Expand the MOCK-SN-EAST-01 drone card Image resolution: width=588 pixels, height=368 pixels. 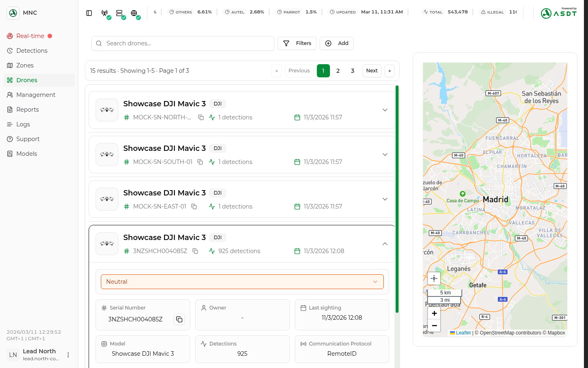[385, 199]
